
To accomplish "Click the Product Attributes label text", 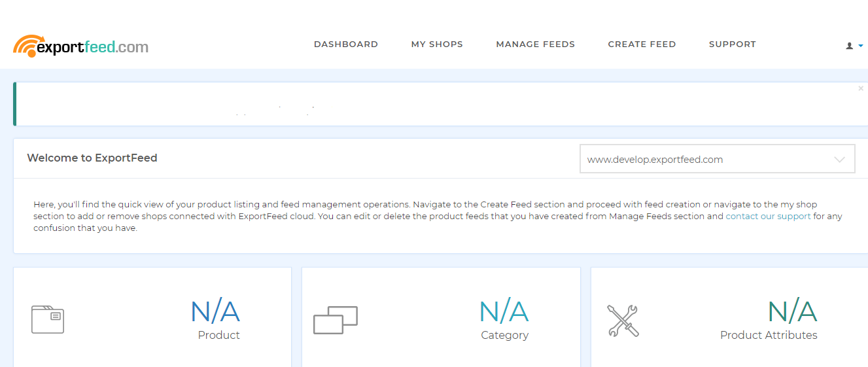I will point(769,335).
